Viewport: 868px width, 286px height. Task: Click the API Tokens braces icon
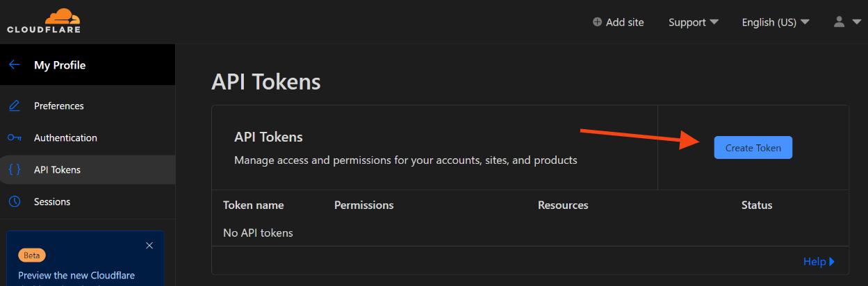pyautogui.click(x=14, y=169)
